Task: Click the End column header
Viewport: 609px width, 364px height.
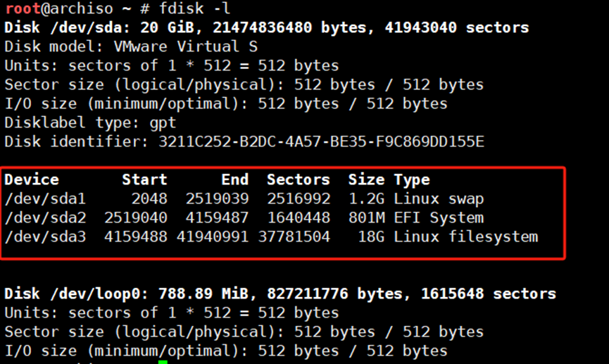Action: click(x=234, y=180)
